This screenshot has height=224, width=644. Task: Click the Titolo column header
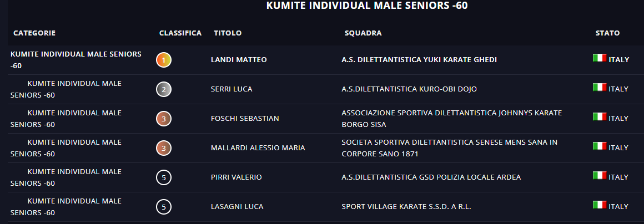tap(228, 33)
